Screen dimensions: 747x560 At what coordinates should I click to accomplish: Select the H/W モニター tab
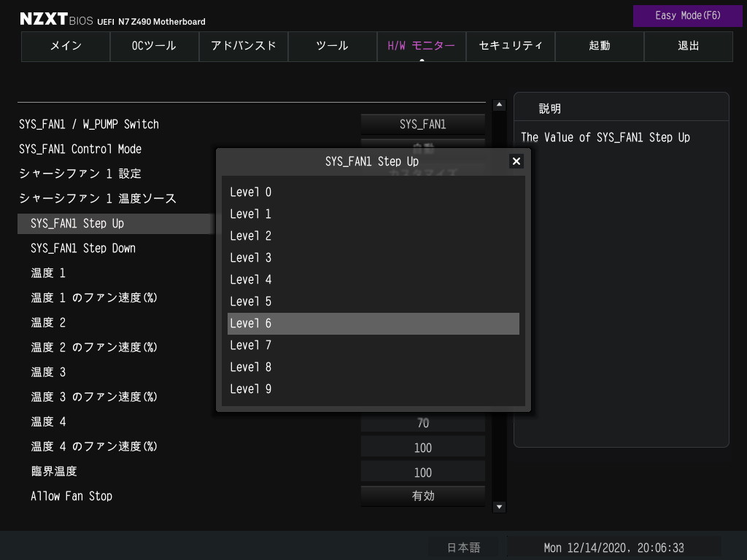[x=421, y=46]
